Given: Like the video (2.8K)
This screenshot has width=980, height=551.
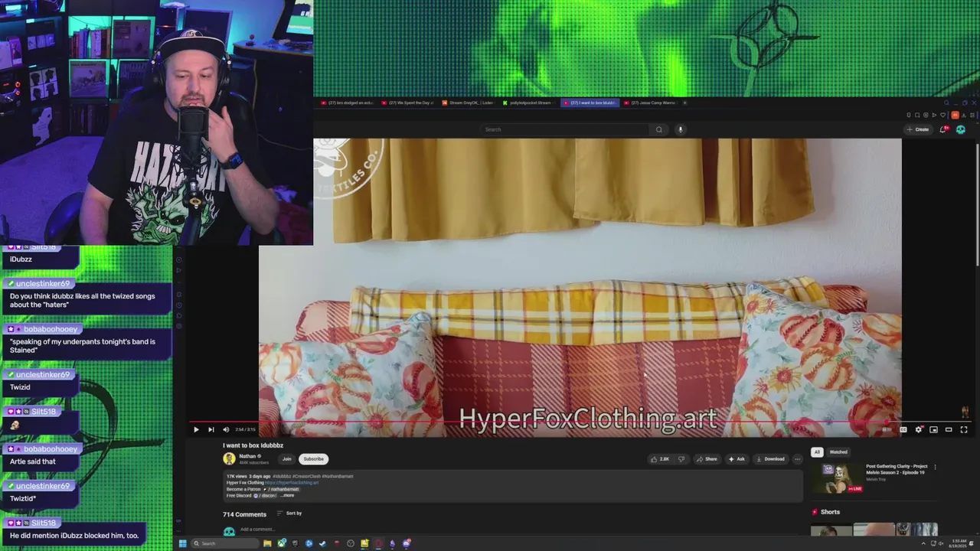Looking at the screenshot, I should tap(659, 459).
